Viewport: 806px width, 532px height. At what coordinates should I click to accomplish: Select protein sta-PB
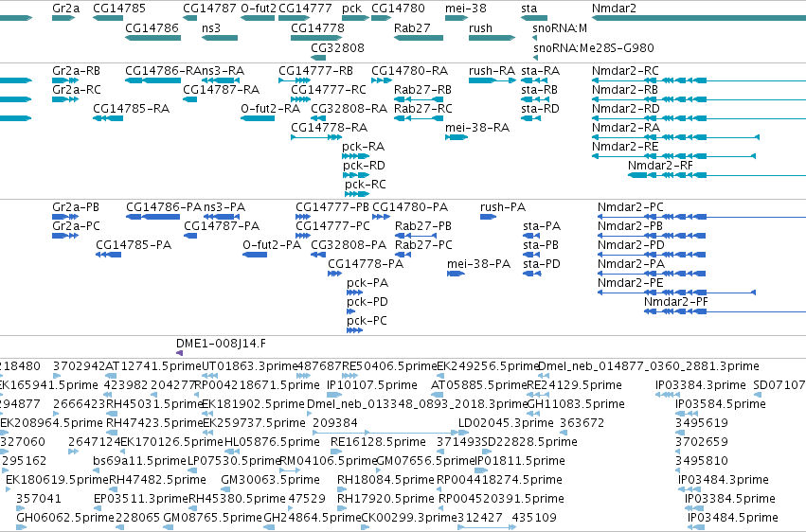[x=532, y=255]
